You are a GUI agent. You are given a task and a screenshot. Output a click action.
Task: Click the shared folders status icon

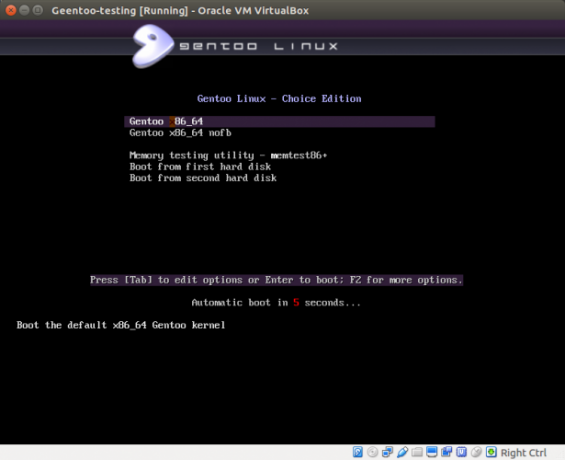[417, 452]
